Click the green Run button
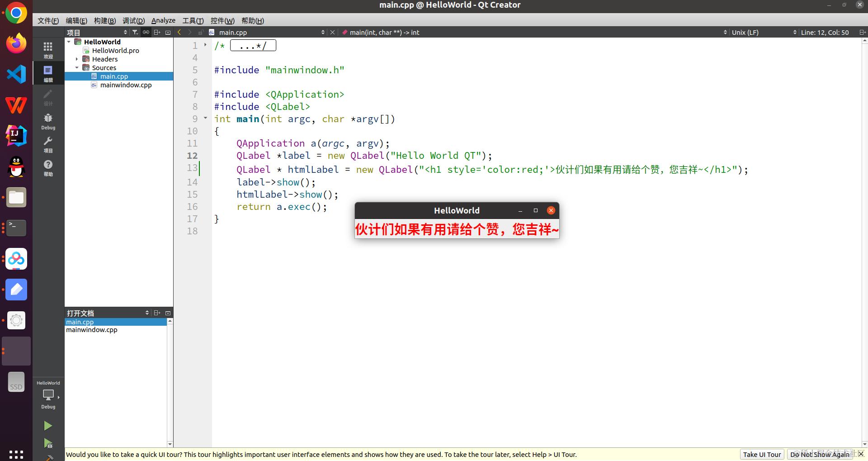The height and width of the screenshot is (461, 868). 48,426
